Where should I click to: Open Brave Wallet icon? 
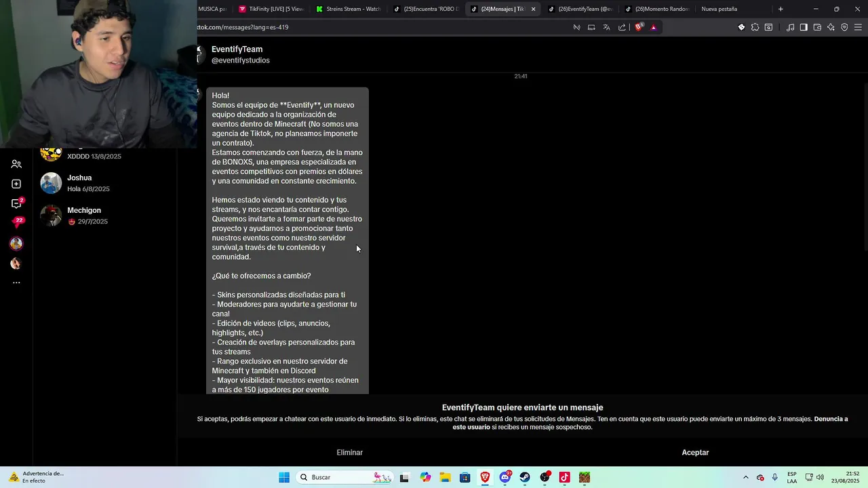[x=817, y=27]
